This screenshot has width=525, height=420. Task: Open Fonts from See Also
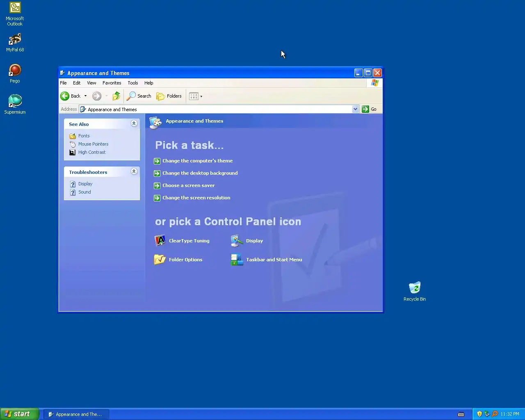tap(84, 136)
